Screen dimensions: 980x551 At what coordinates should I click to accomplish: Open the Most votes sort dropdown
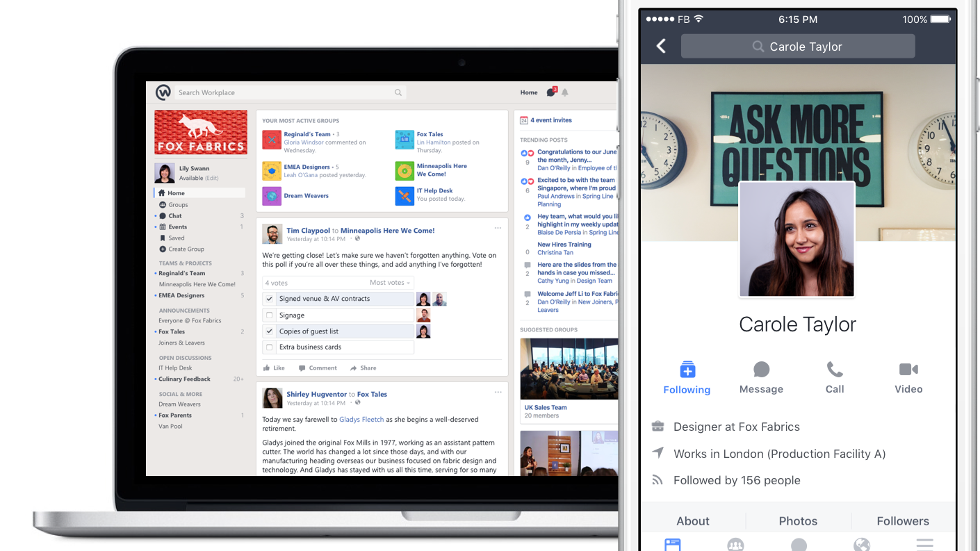(390, 283)
